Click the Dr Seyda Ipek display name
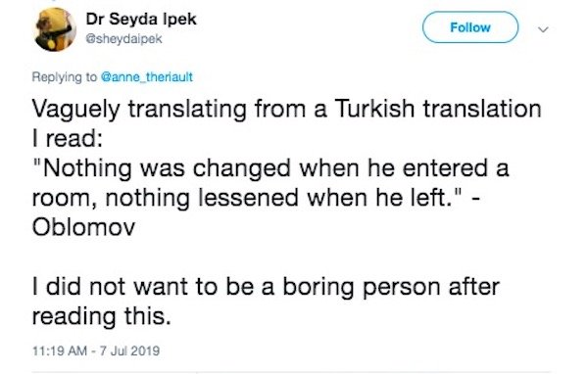The width and height of the screenshot is (588, 374). coord(141,19)
